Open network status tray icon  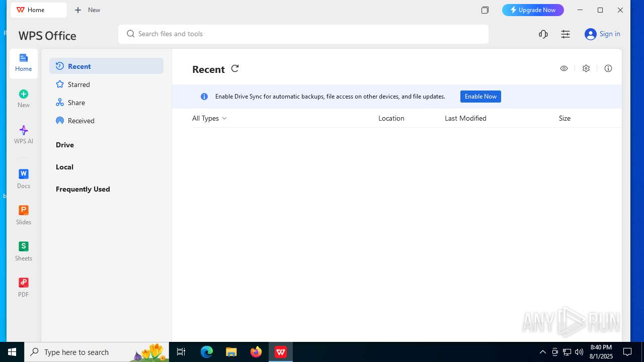tap(567, 352)
